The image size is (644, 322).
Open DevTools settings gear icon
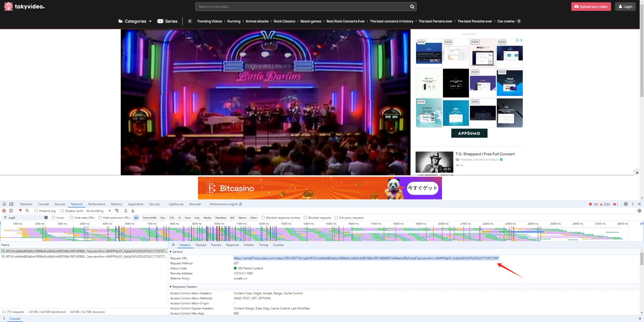coord(625,204)
